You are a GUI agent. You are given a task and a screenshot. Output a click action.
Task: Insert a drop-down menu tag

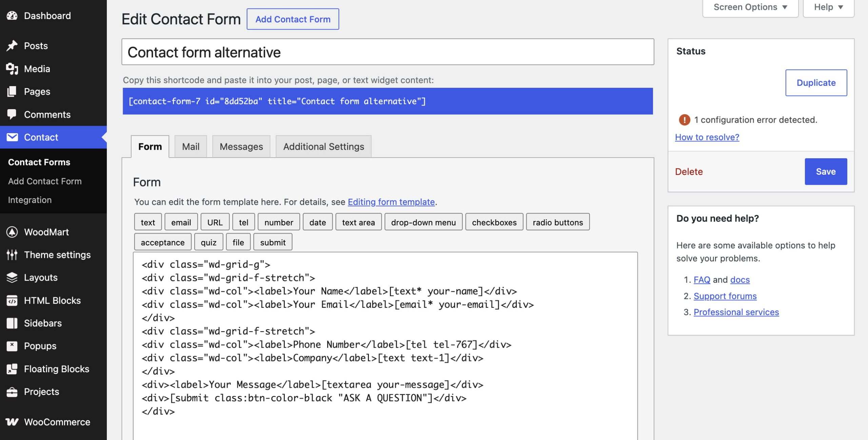[x=423, y=222]
